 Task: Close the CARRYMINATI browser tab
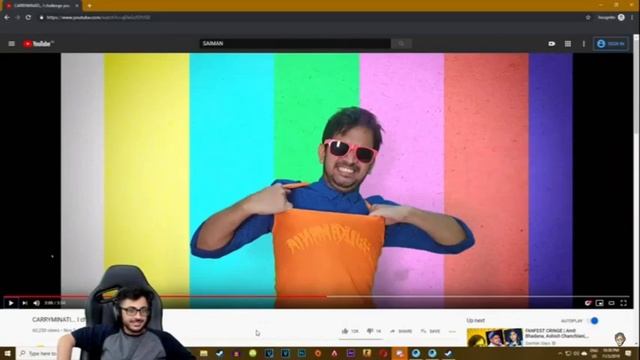click(x=77, y=6)
